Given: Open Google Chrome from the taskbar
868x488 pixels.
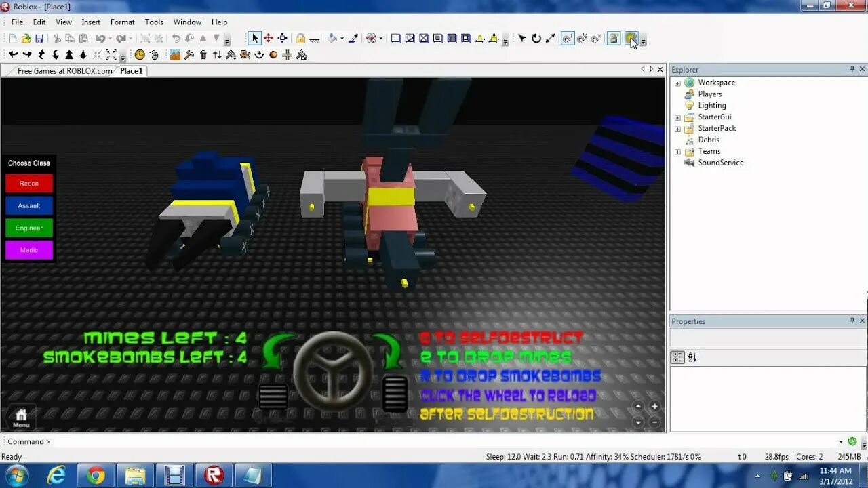Looking at the screenshot, I should click(96, 476).
